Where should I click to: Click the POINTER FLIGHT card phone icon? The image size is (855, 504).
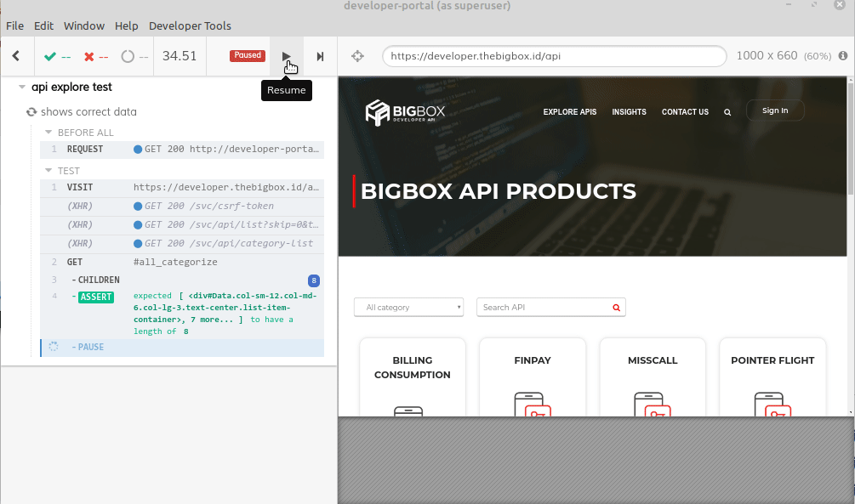[x=772, y=405]
